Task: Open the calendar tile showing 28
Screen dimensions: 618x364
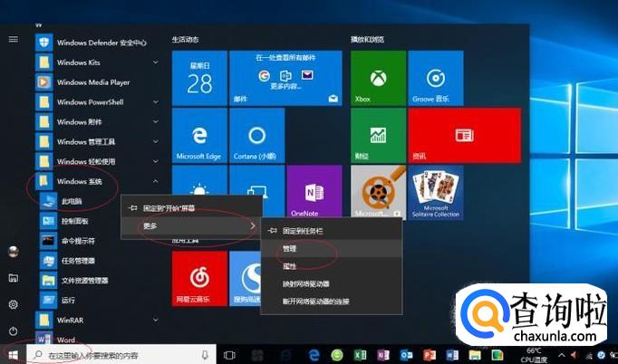Action: click(199, 78)
